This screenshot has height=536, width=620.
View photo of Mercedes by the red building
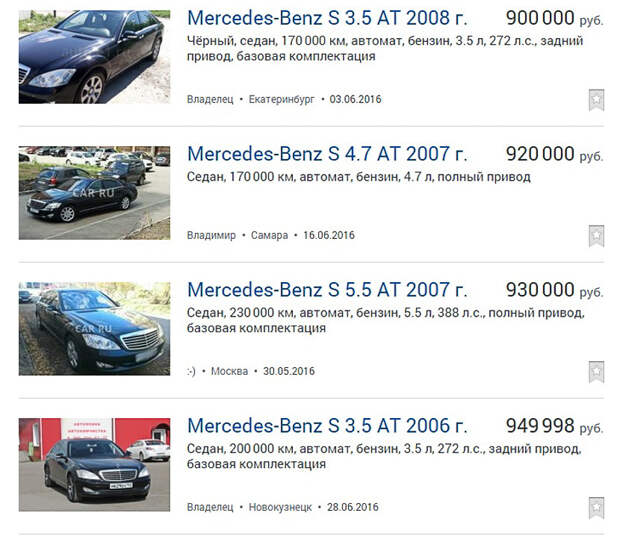point(95,465)
